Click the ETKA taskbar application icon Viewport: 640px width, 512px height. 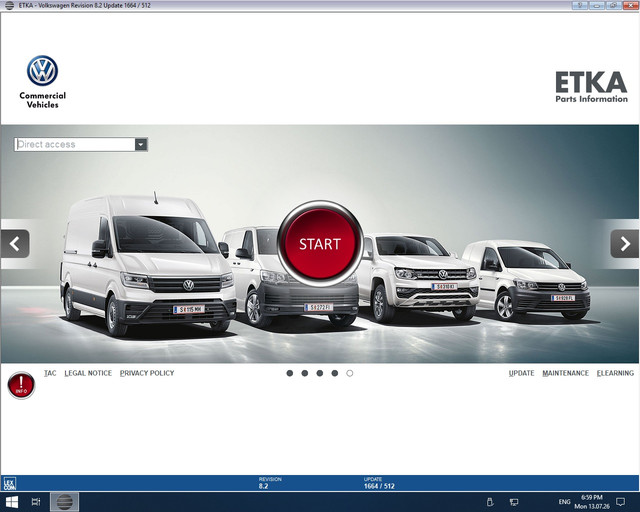tap(64, 502)
